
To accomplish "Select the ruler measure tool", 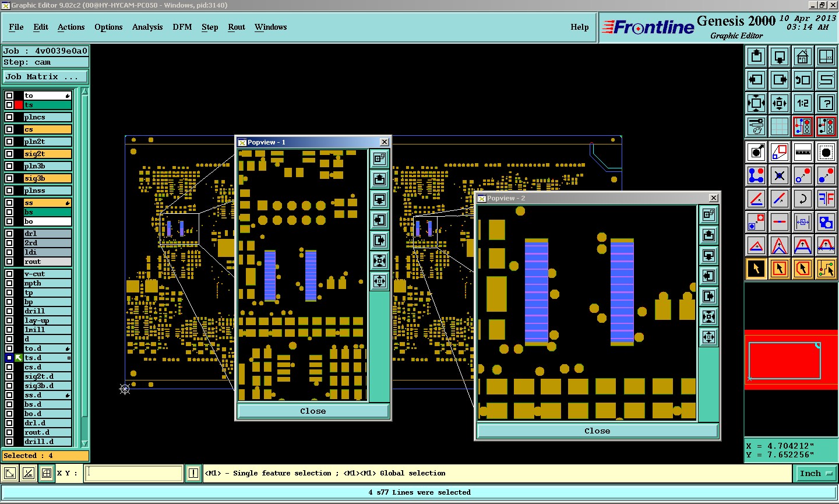I will click(x=803, y=152).
